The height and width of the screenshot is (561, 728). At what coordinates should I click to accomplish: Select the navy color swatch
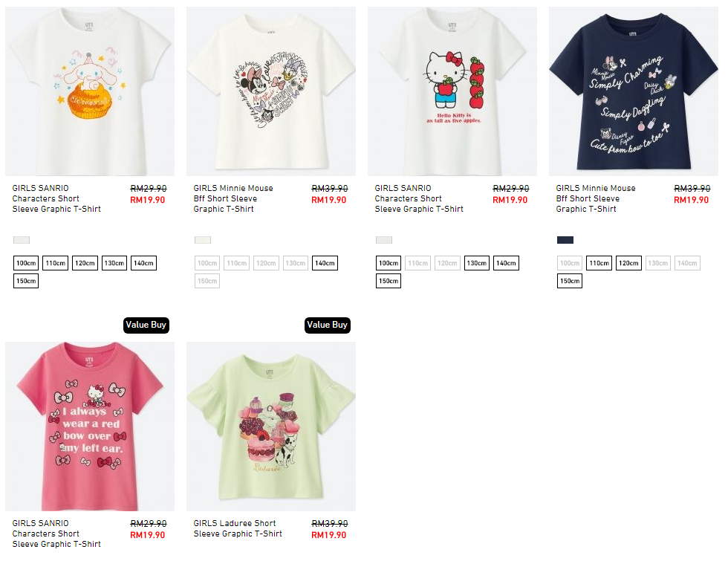(x=565, y=240)
